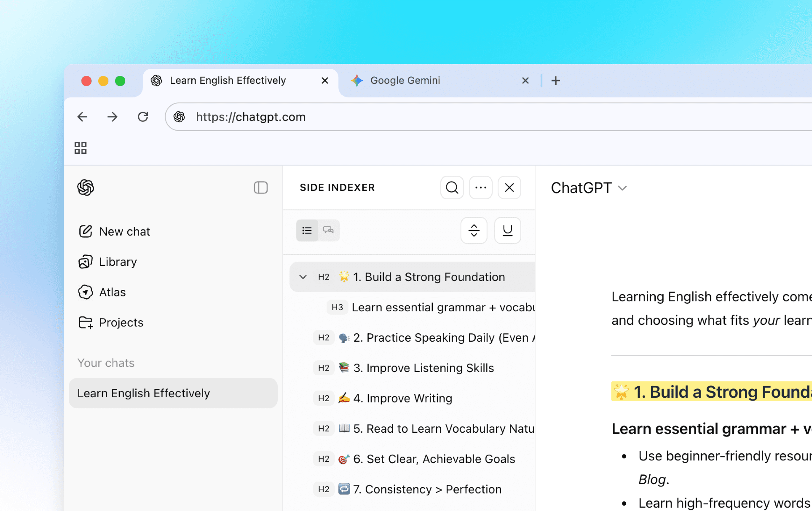812x511 pixels.
Task: Reload the chatgpt.com page
Action: (x=143, y=117)
